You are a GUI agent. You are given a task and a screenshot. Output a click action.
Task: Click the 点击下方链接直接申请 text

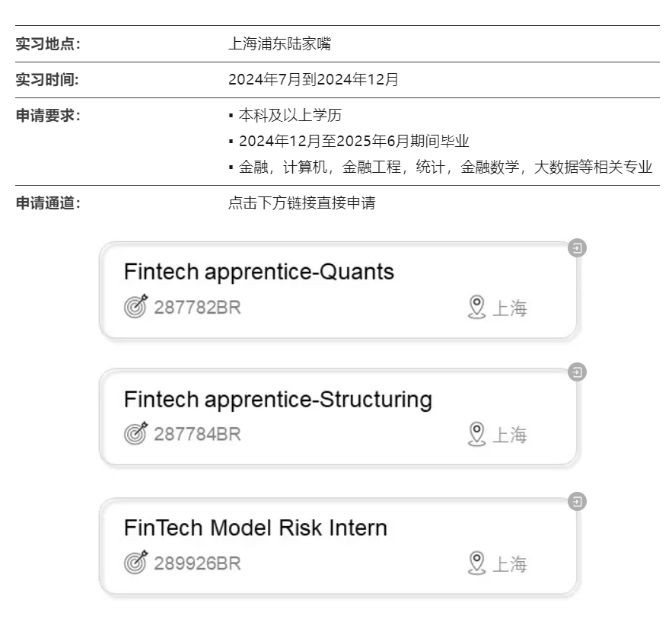tap(301, 203)
